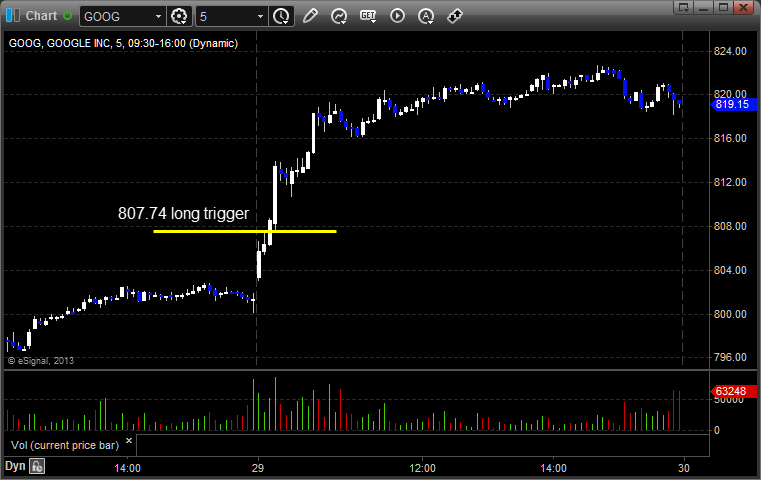Minimize the chart window
This screenshot has height=480, width=761.
(x=704, y=7)
